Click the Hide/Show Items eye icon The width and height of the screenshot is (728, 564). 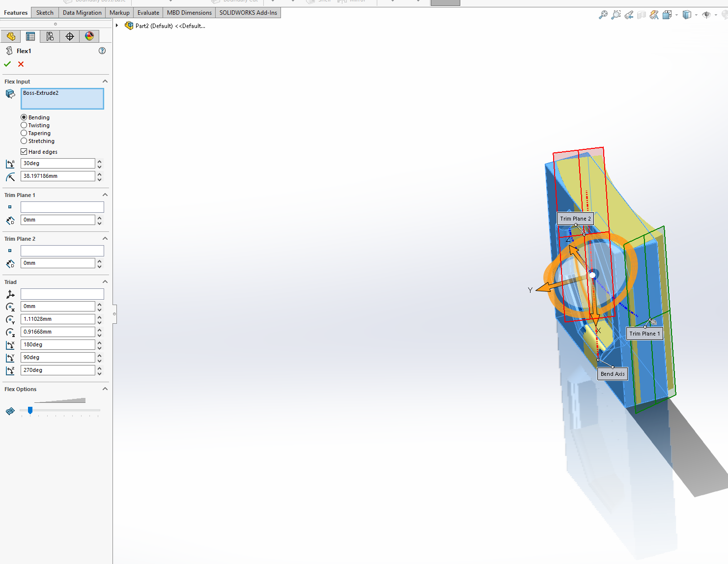[x=706, y=15]
